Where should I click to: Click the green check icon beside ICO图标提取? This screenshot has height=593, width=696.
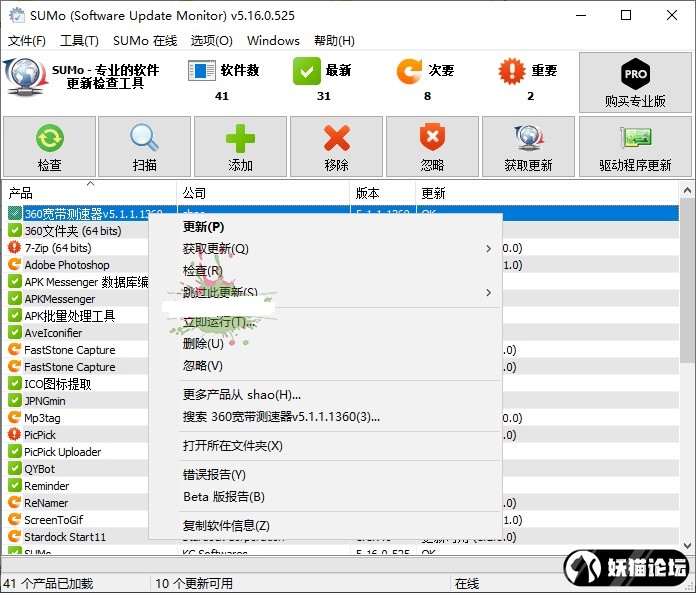coord(15,383)
